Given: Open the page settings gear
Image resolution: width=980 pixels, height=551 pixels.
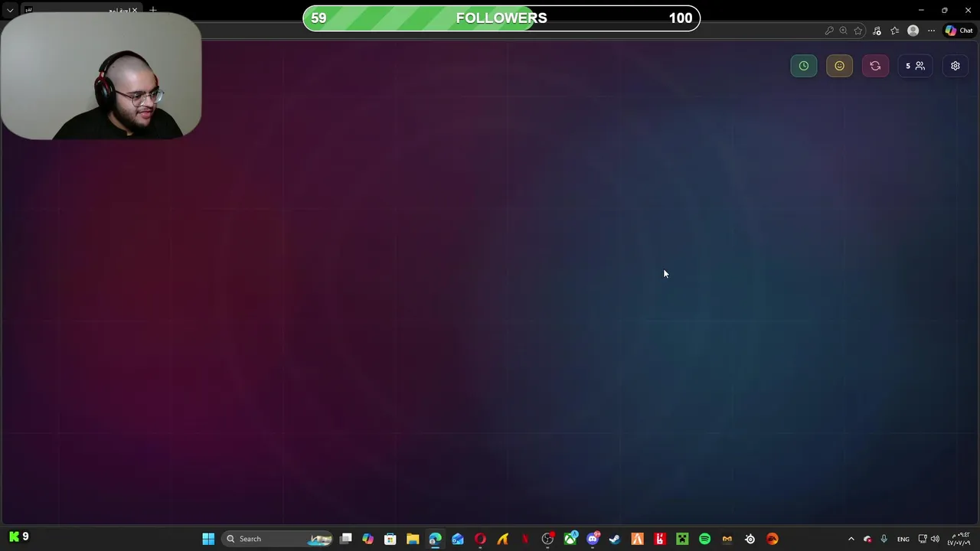Looking at the screenshot, I should click(955, 66).
